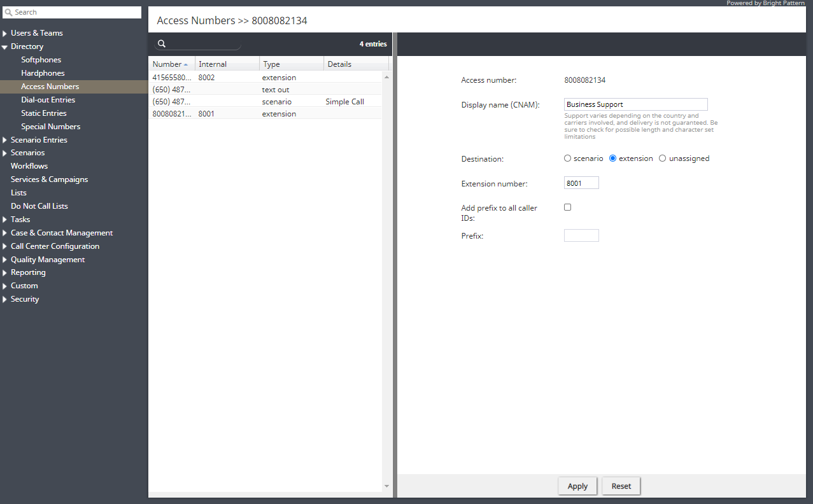Expand the Quality Management section
Screen dimensions: 813x504
5,260
